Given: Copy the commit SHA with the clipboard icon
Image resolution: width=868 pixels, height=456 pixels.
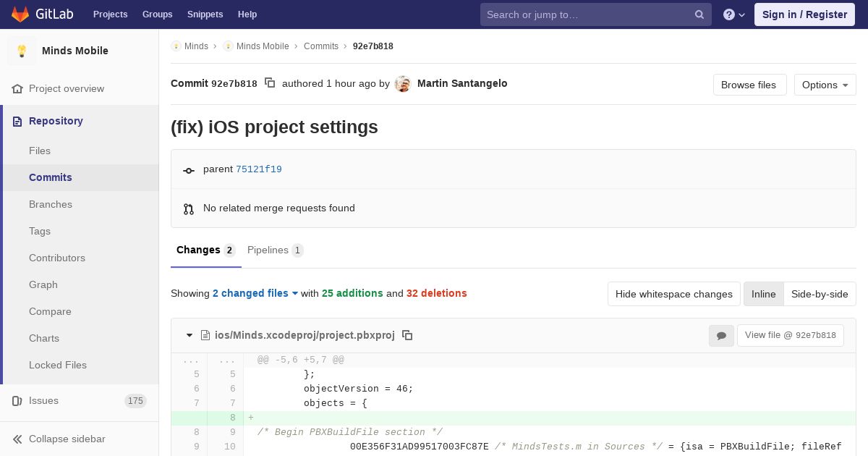Looking at the screenshot, I should [x=270, y=83].
